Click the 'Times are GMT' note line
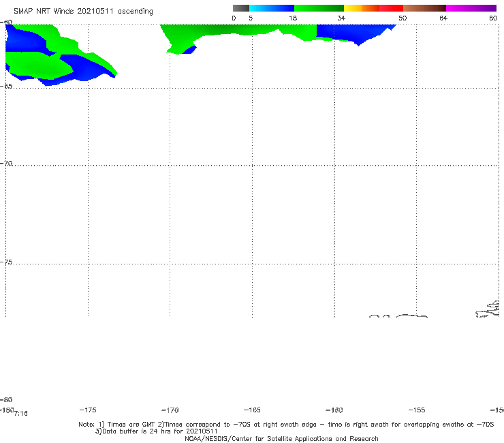Image resolution: width=504 pixels, height=443 pixels. click(286, 425)
